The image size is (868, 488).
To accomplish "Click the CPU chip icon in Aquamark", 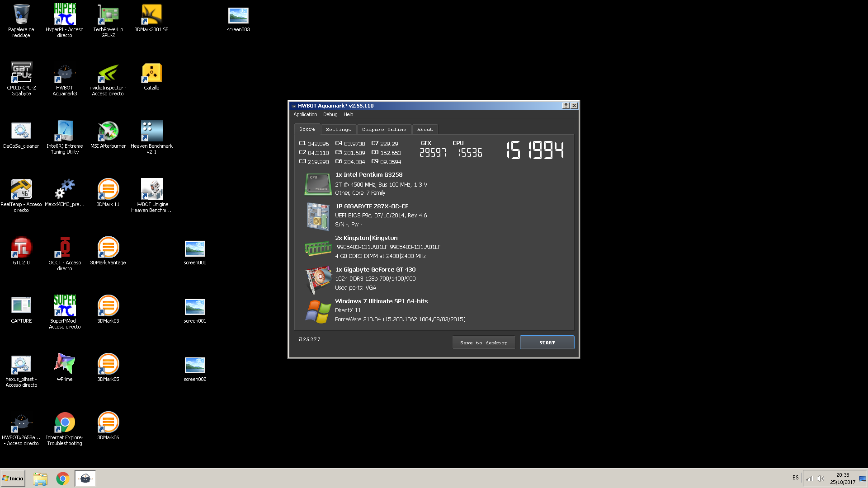I will click(318, 184).
